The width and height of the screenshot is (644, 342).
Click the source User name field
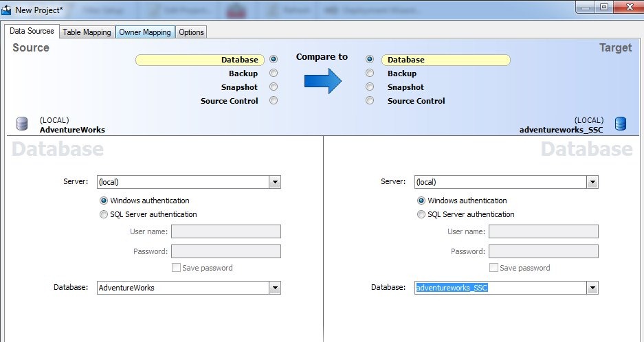[x=225, y=231]
